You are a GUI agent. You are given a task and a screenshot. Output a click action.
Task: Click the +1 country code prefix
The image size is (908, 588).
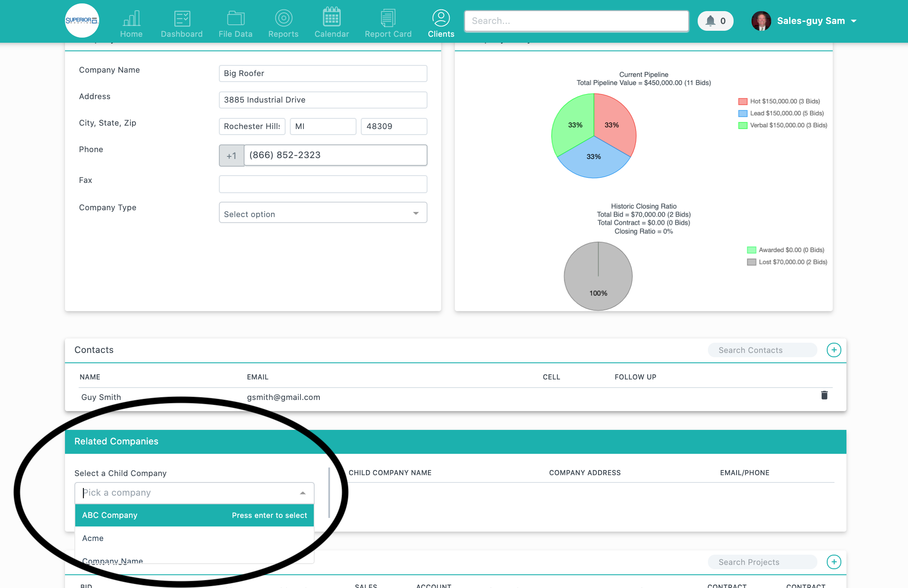pos(232,156)
